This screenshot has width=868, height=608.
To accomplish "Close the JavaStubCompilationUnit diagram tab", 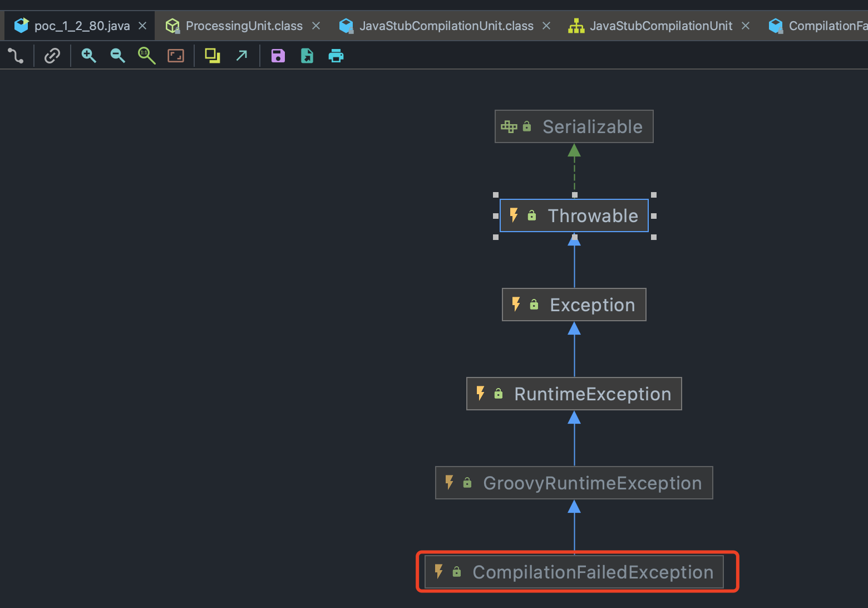I will point(746,26).
